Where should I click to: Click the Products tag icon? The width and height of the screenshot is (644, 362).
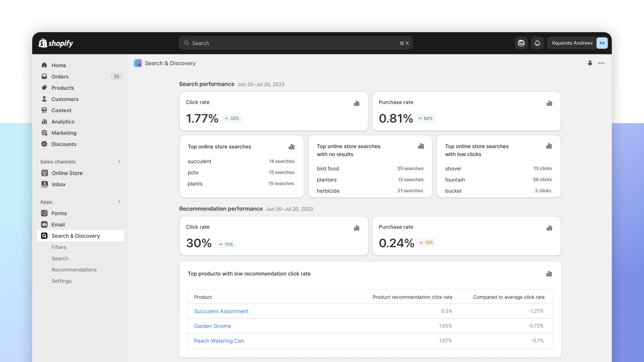[x=44, y=88]
